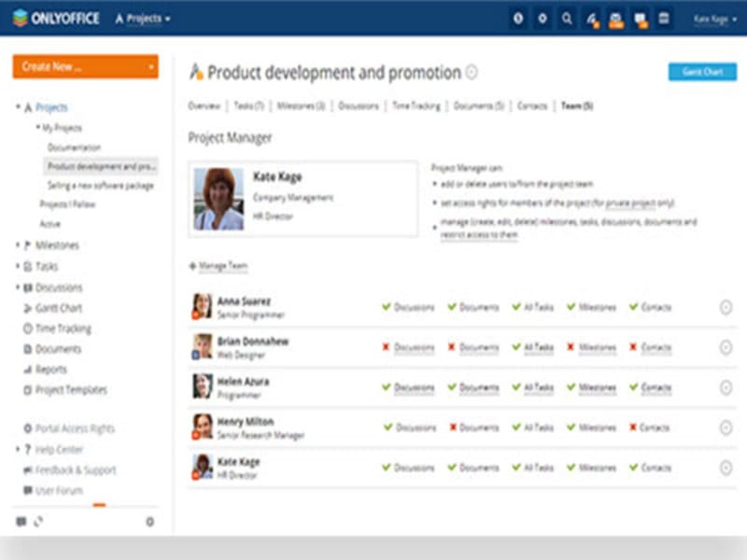Click the Calendar icon in the top bar
Viewport: 747px width, 560px height.
pyautogui.click(x=663, y=17)
